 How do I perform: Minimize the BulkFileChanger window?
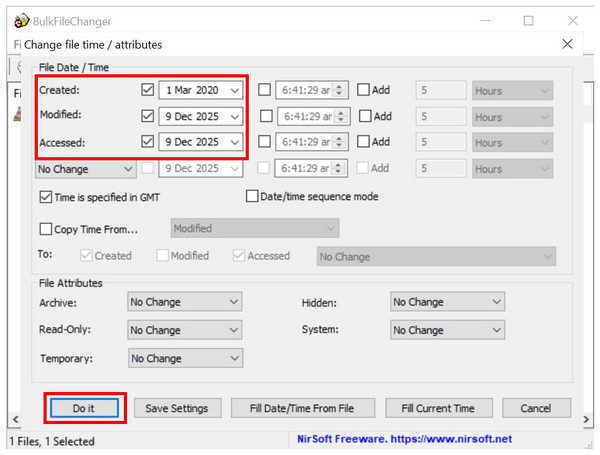485,21
